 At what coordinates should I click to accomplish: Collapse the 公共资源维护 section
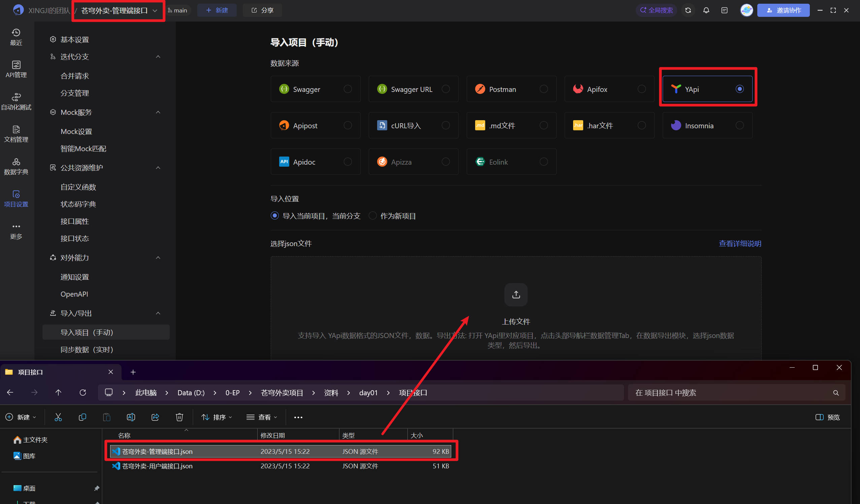[158, 168]
